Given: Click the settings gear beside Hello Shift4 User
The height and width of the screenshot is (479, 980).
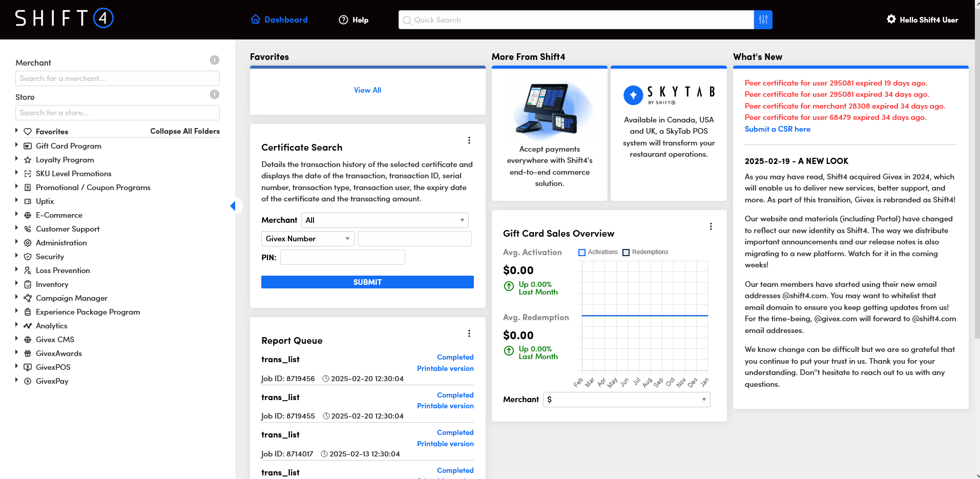Looking at the screenshot, I should [891, 19].
